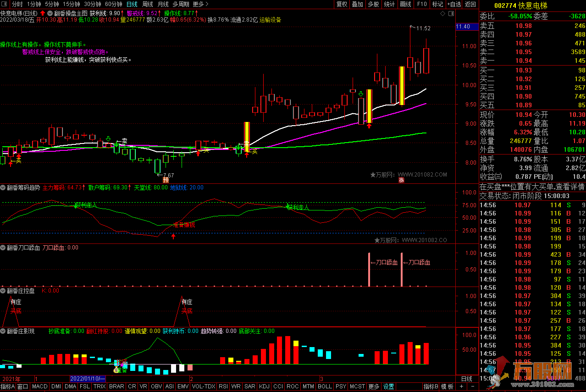
Task: Click the 涨 marker below the main chart
Action: [401, 180]
